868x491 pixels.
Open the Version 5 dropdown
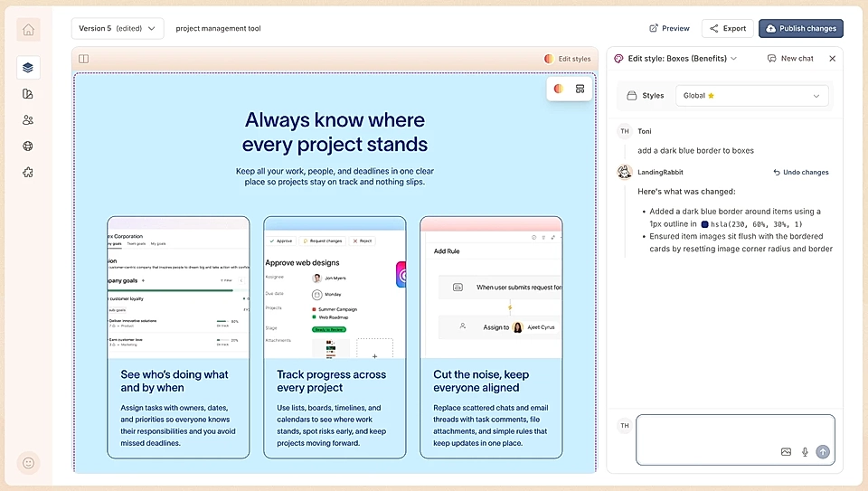118,28
